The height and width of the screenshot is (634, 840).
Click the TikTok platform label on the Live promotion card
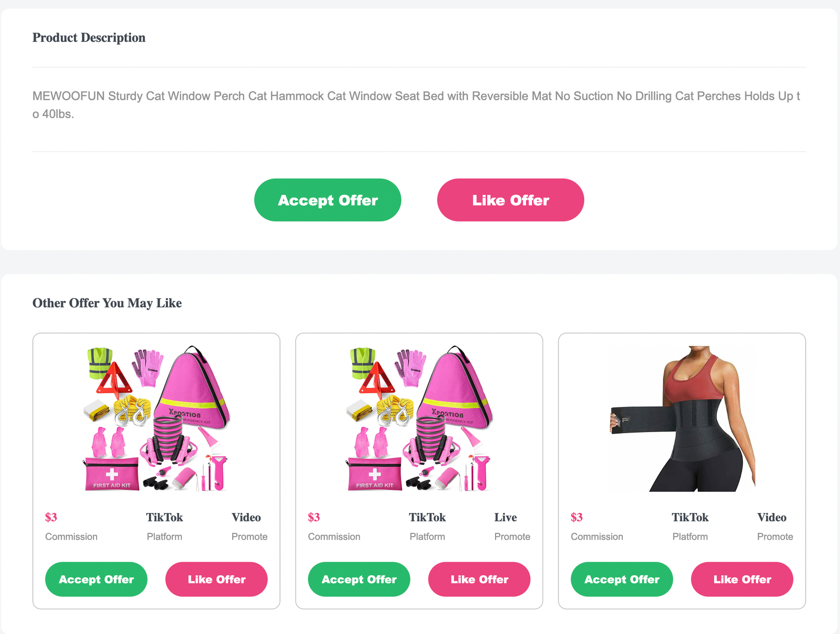coord(427,517)
